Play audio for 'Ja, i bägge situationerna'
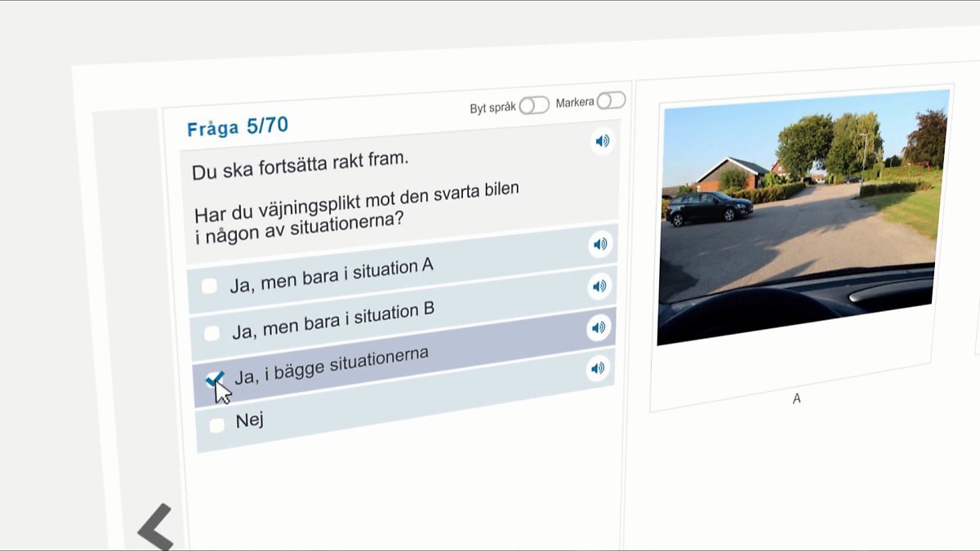Screen dimensions: 980x551 click(599, 327)
